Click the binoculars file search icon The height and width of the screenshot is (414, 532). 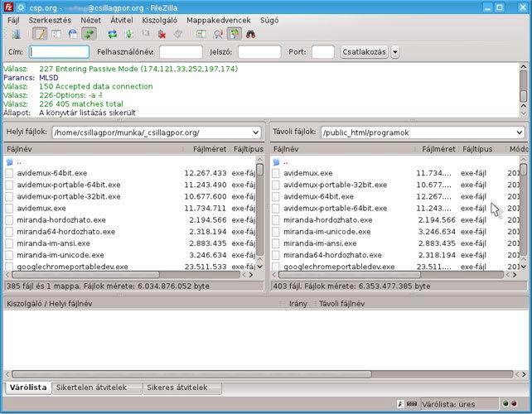tap(250, 34)
